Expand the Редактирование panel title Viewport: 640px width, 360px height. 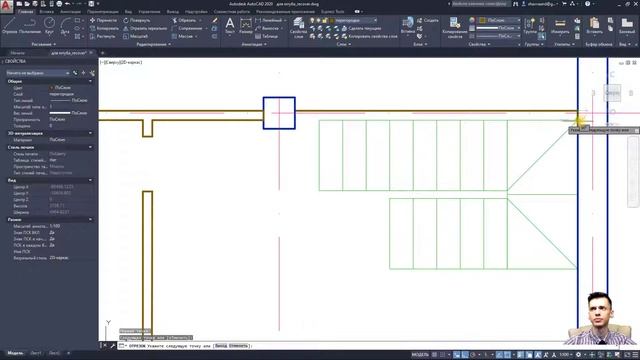point(153,44)
